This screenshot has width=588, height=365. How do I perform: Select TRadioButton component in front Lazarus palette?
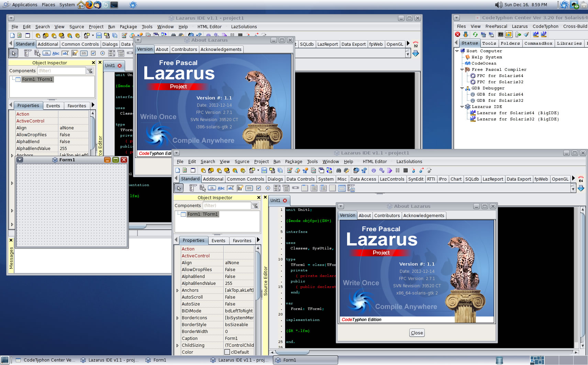(x=268, y=188)
